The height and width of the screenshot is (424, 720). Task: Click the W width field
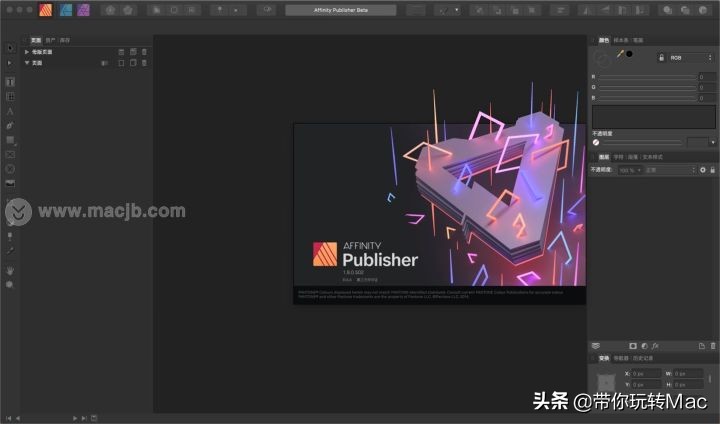(688, 374)
